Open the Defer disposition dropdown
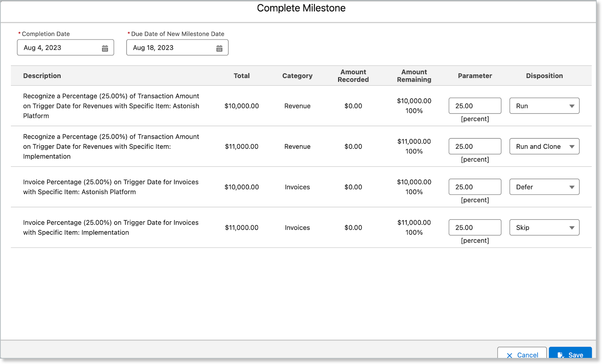 coord(545,187)
